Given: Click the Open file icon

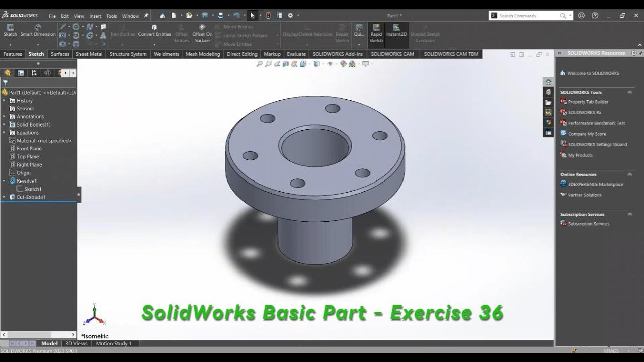Looking at the screenshot, I should [189, 16].
